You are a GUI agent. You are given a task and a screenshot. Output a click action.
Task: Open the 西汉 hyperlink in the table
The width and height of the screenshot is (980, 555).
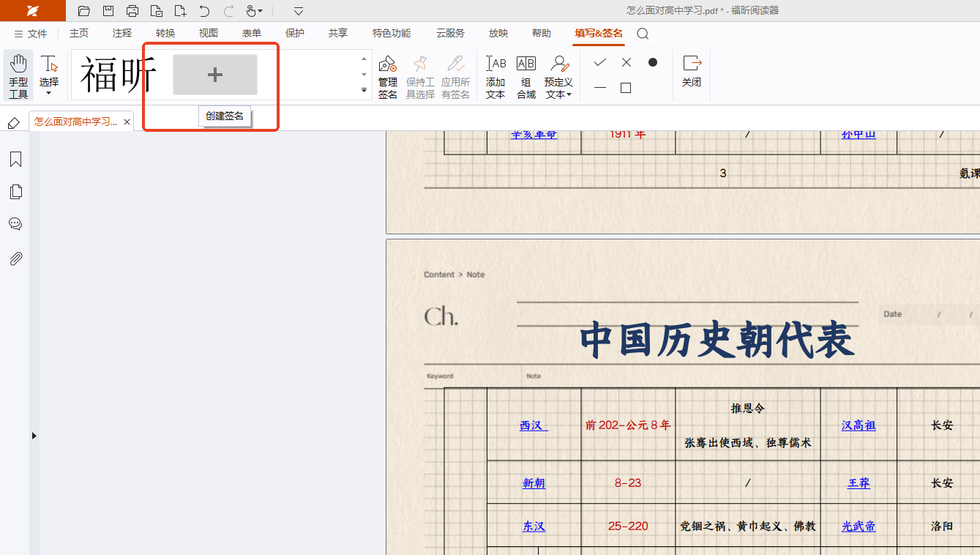pos(533,425)
